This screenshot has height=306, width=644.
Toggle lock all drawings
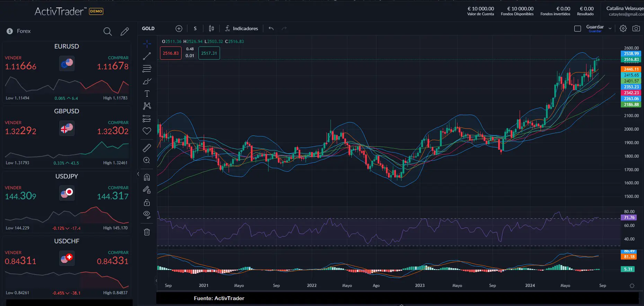[147, 202]
